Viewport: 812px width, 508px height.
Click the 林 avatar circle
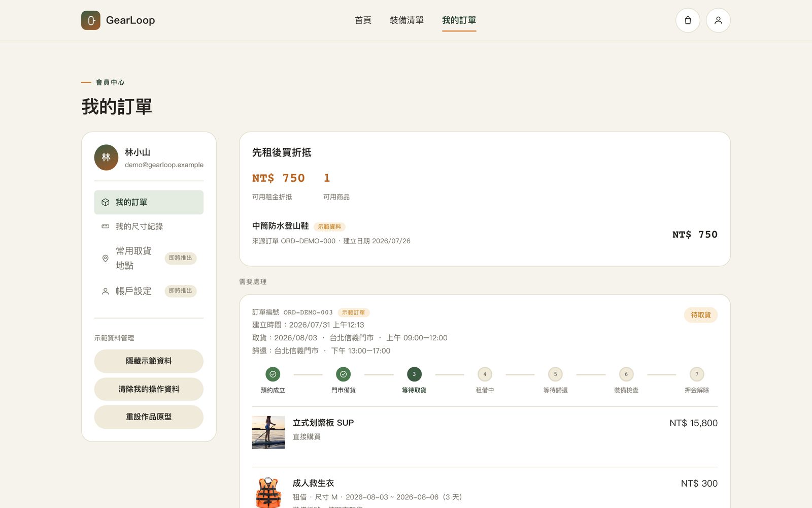point(106,157)
